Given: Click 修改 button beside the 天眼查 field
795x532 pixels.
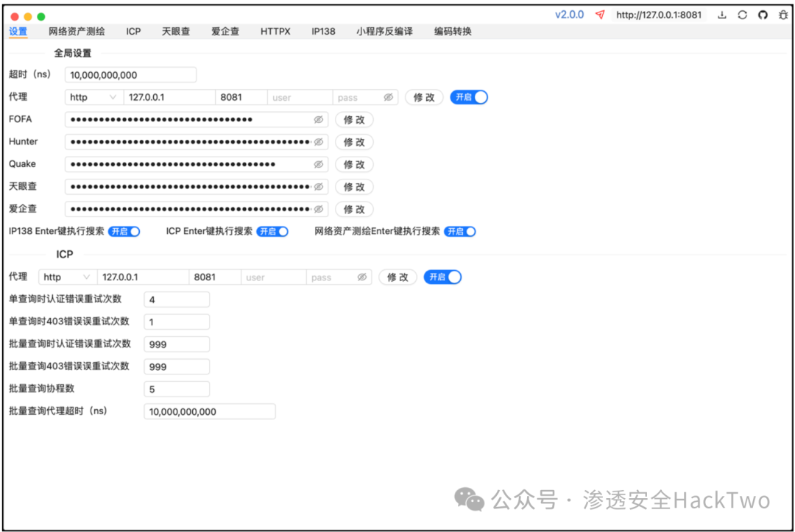Looking at the screenshot, I should click(354, 186).
